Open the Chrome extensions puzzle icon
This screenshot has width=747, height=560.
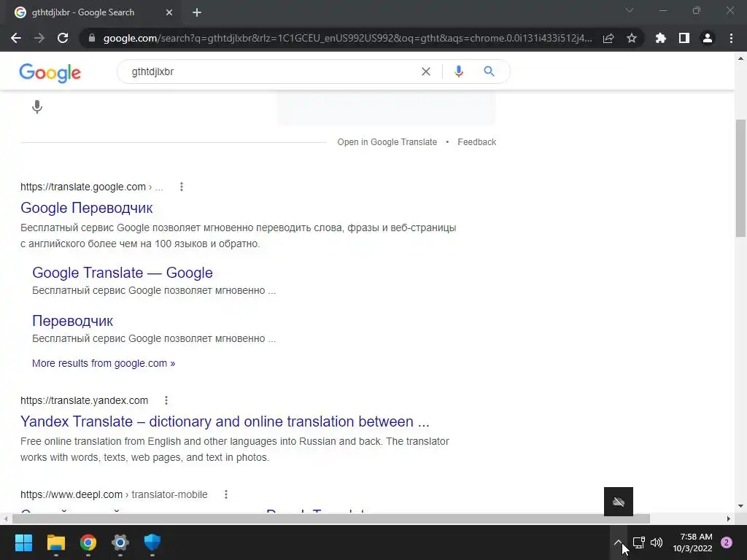[661, 38]
